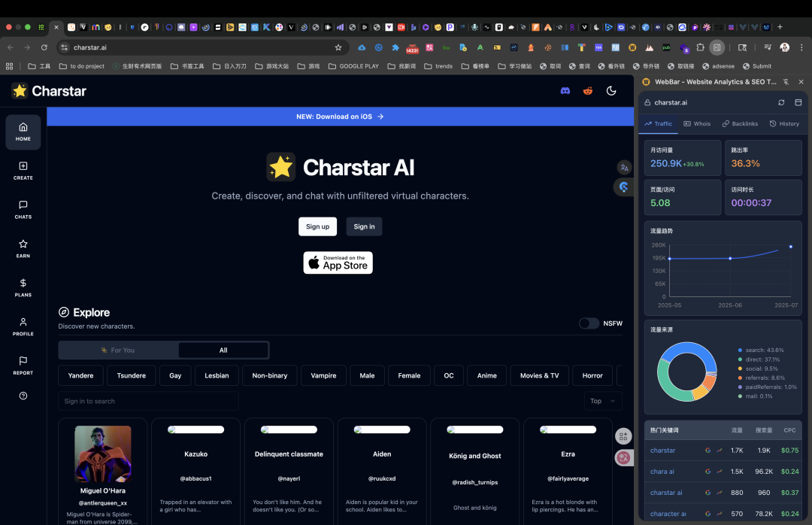Reload the page in browser toolbar
812x525 pixels.
point(44,47)
